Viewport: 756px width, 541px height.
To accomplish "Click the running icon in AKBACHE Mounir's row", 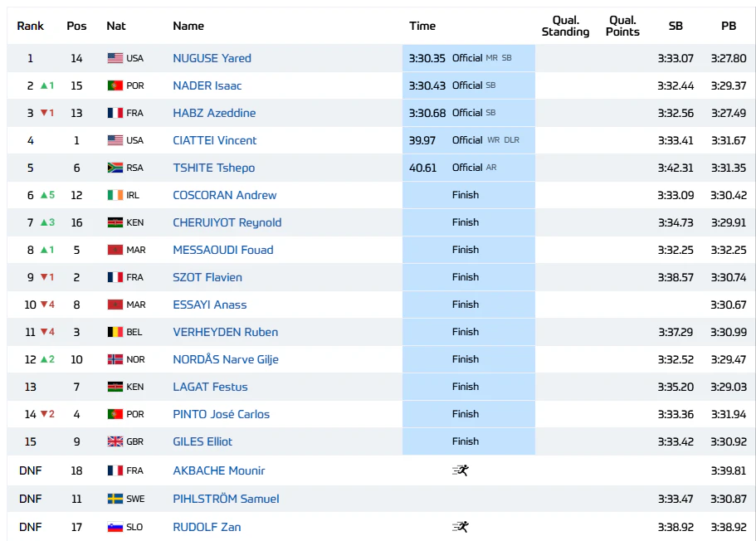I will coord(461,470).
